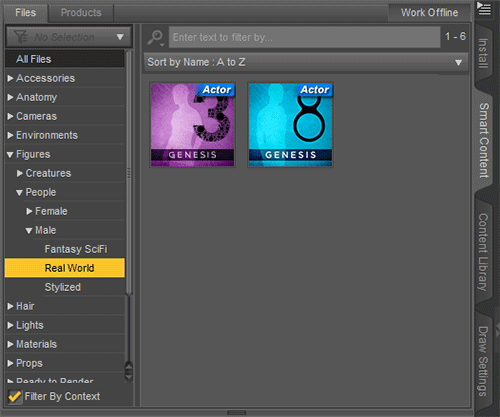Toggle the Filter By Context checkbox
The image size is (500, 417).
click(x=15, y=397)
